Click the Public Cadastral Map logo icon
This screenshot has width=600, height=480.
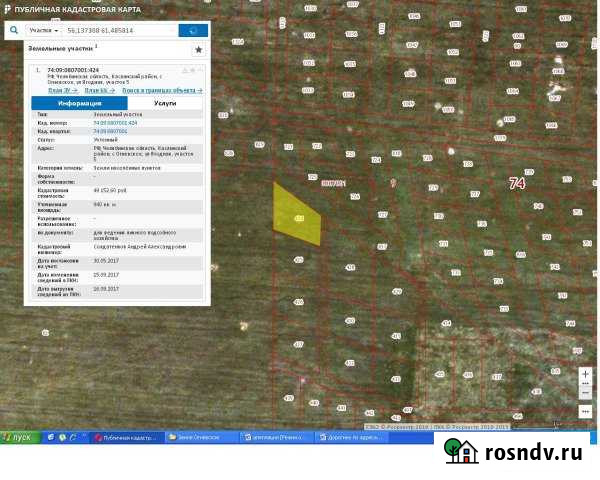pos(8,8)
